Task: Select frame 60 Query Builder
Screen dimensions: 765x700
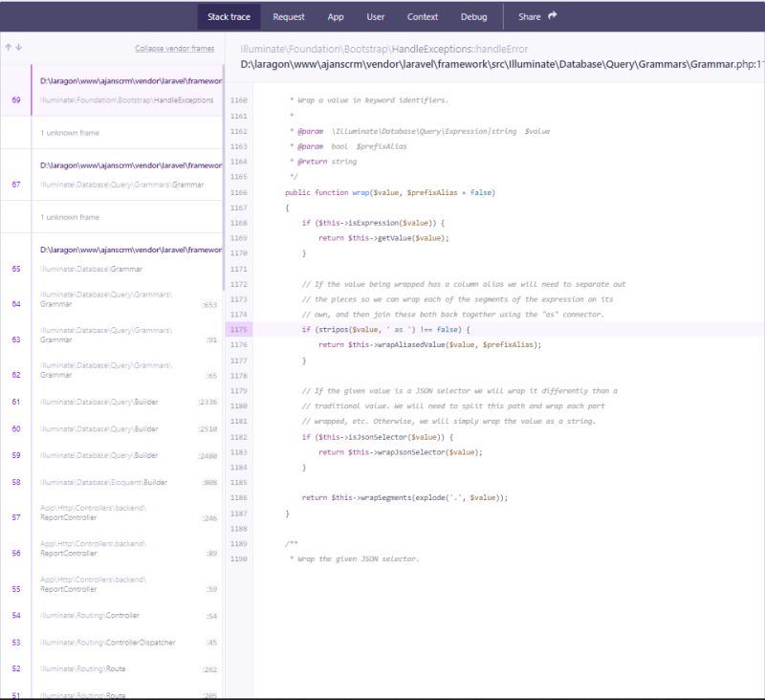Action: (x=112, y=428)
